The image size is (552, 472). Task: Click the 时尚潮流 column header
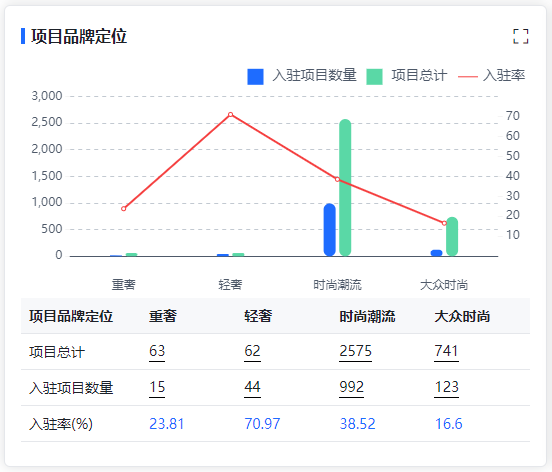[367, 316]
